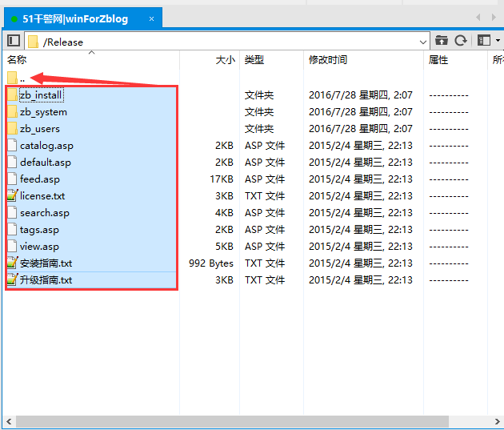
Task: Show the next tab with right arrow
Action: click(x=494, y=17)
